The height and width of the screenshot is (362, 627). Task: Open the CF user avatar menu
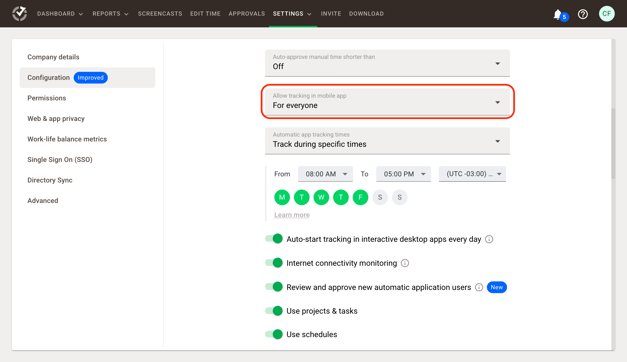coord(607,14)
